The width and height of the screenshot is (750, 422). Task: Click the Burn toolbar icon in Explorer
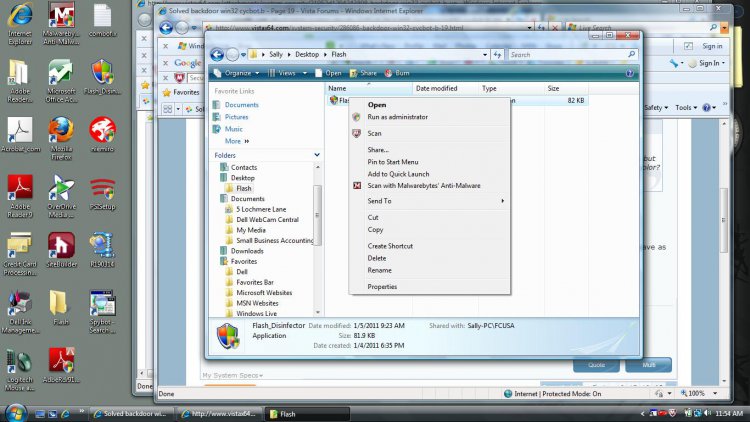coord(396,73)
